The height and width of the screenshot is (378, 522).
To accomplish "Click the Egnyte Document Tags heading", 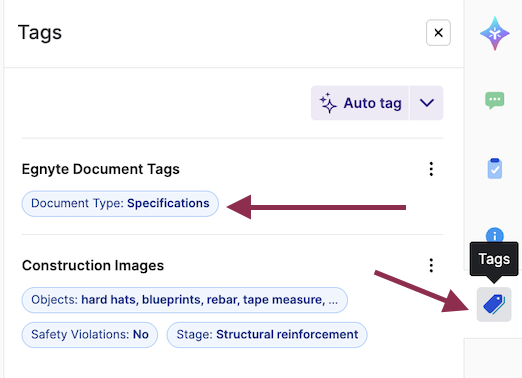I will tap(101, 169).
